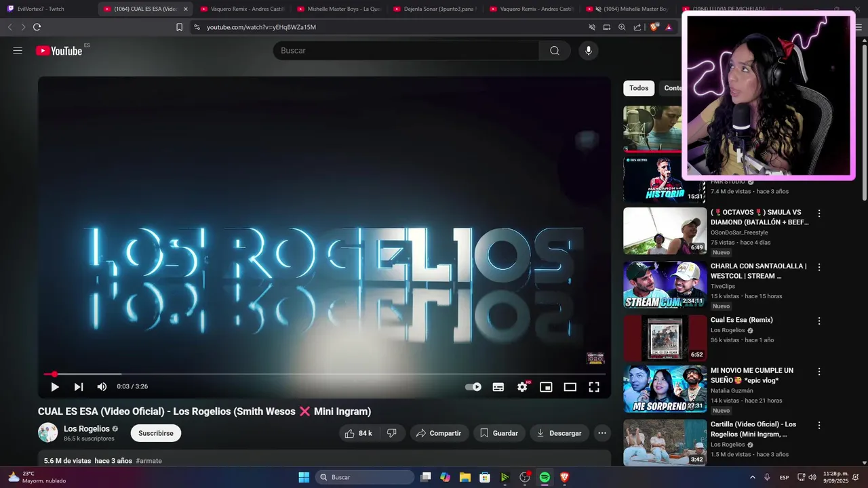Open Cartilla (Video Oficial) title link
Image resolution: width=868 pixels, height=488 pixels.
753,429
